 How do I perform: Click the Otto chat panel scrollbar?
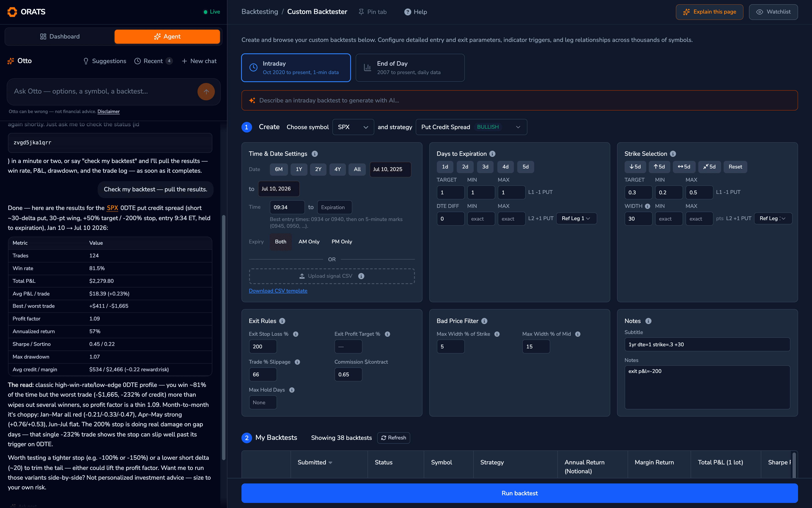224,338
